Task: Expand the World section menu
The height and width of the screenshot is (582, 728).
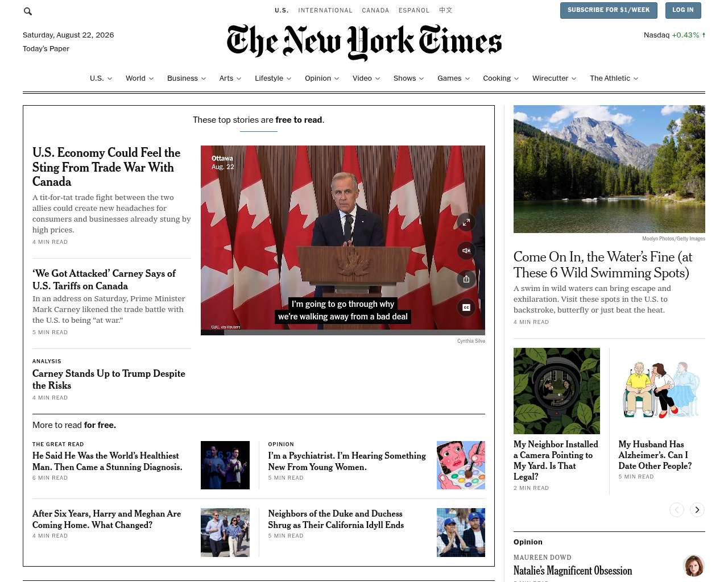Action: coord(139,78)
